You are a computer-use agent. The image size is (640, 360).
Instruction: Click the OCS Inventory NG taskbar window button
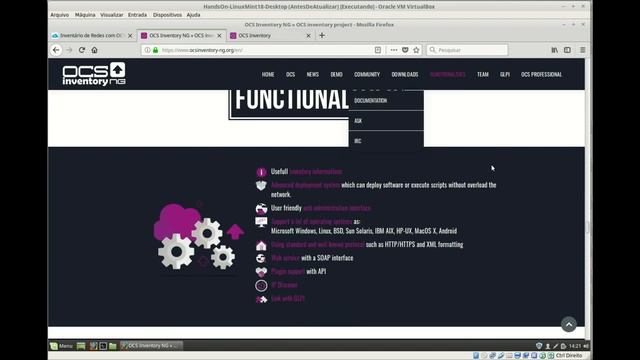[x=151, y=346]
